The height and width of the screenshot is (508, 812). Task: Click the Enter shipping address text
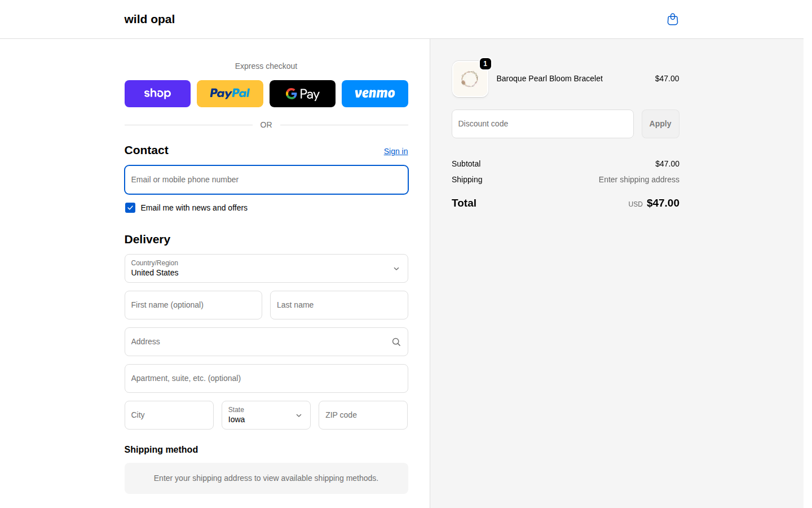click(x=639, y=179)
